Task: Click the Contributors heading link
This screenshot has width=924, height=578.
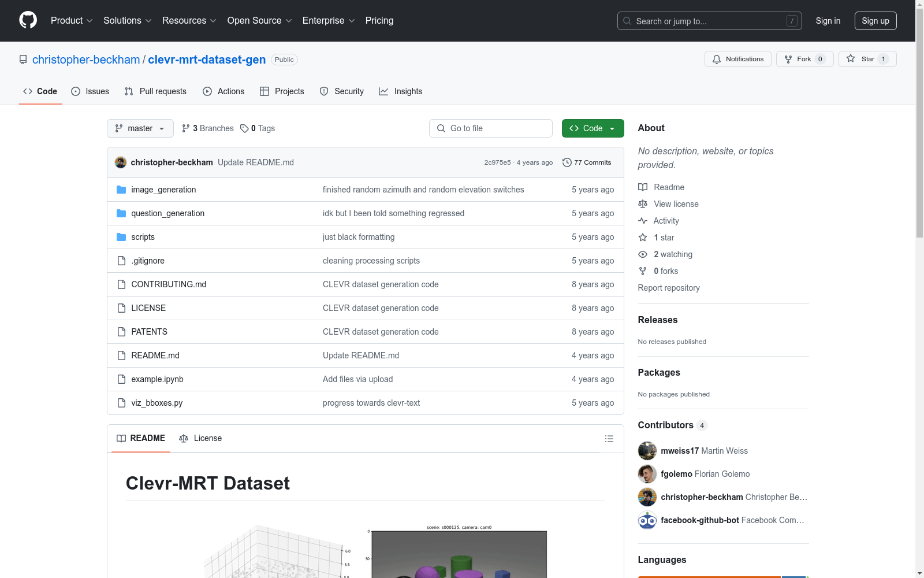Action: coord(673,425)
